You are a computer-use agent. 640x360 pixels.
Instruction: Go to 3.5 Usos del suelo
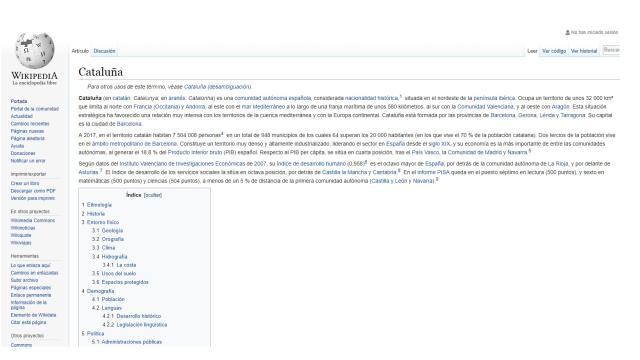(x=119, y=273)
